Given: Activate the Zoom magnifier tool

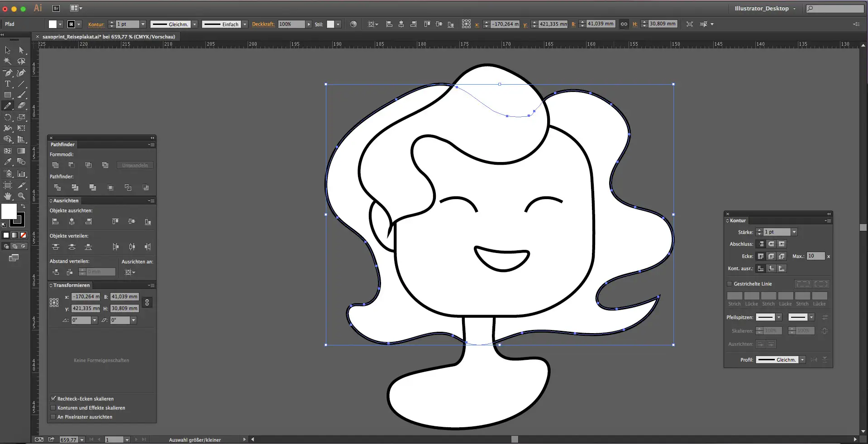Looking at the screenshot, I should point(21,196).
